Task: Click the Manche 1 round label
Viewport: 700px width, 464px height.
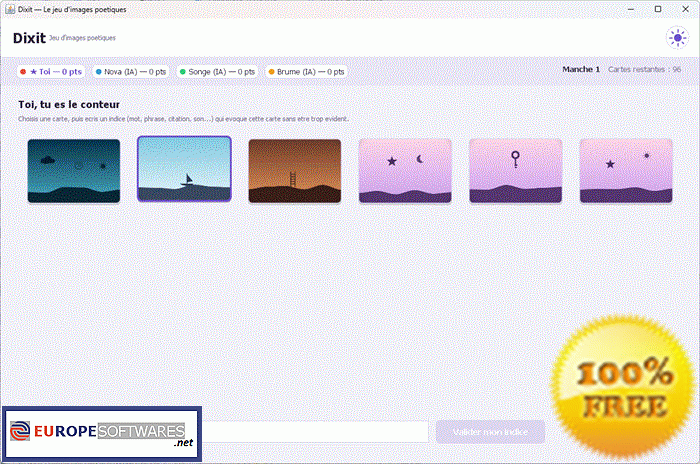Action: tap(581, 69)
